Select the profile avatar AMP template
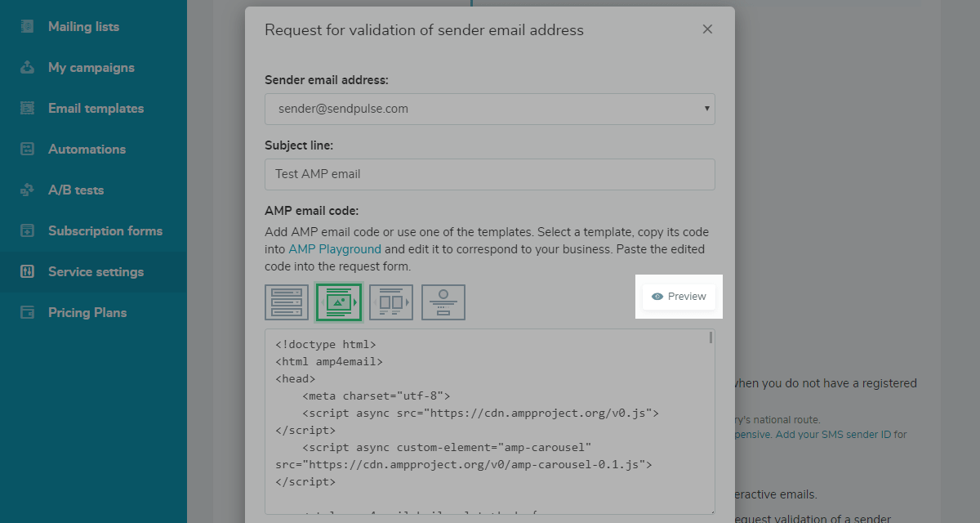This screenshot has width=980, height=523. [x=443, y=302]
